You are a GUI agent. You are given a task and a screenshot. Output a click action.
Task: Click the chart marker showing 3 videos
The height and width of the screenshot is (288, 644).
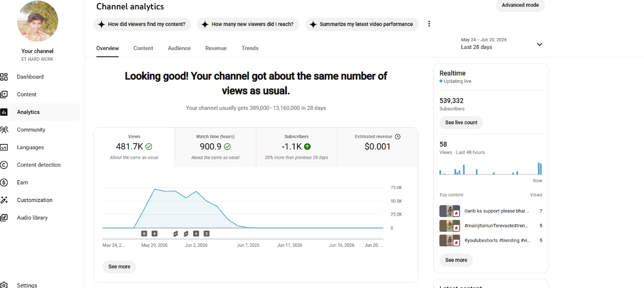(x=207, y=233)
